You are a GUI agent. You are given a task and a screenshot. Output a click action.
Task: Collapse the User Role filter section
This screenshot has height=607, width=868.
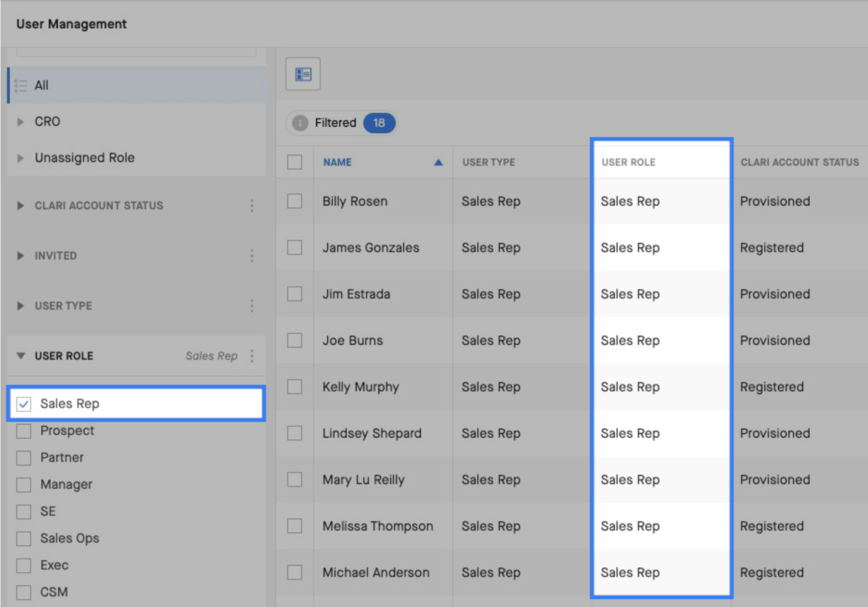[x=20, y=356]
